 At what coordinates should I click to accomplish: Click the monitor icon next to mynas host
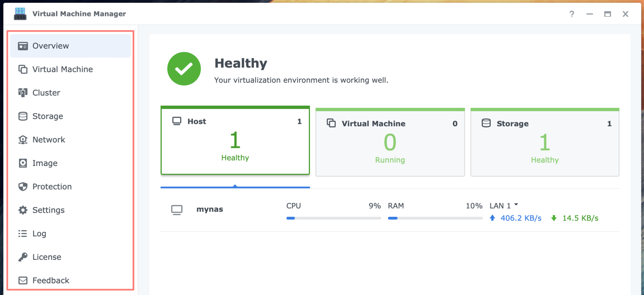click(x=177, y=209)
